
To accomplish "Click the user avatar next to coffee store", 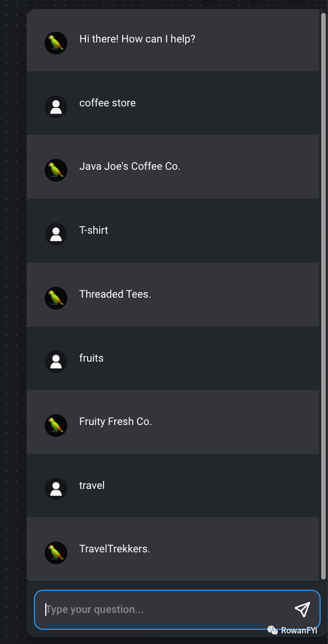I will 56,107.
